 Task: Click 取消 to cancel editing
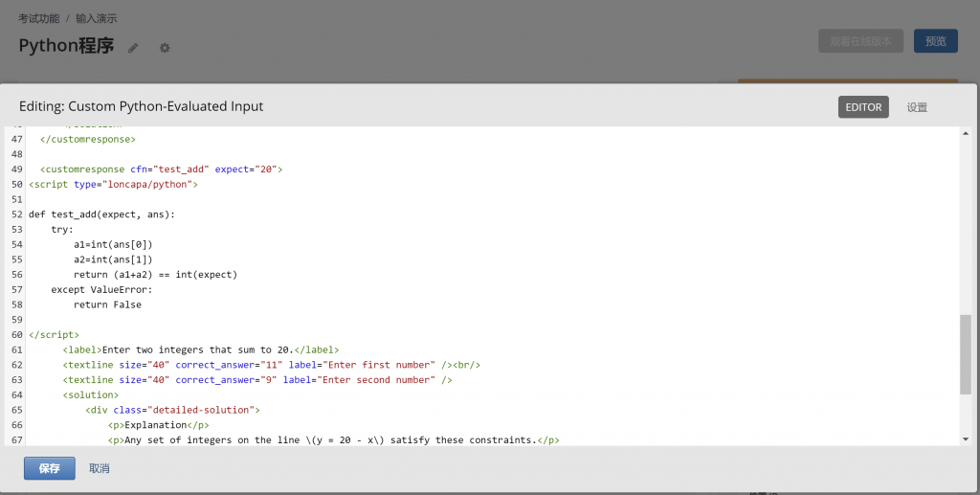click(100, 468)
